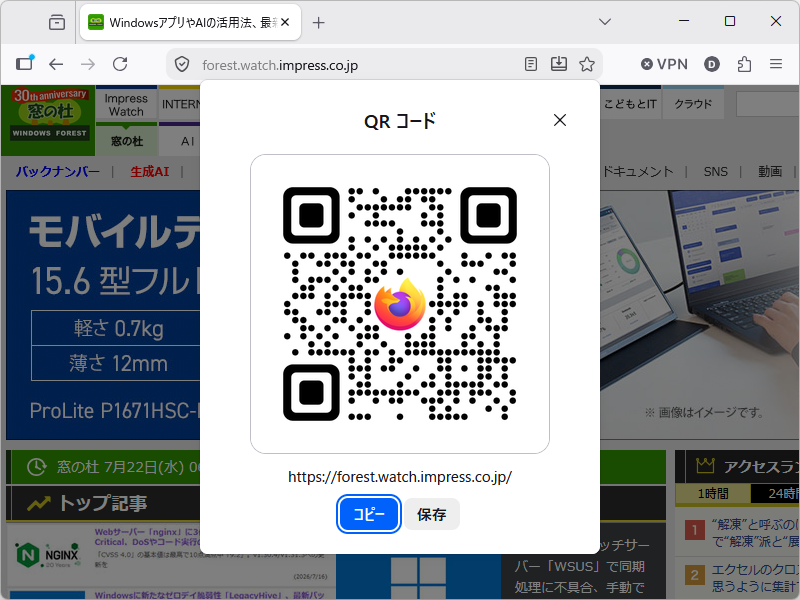Copy the QR code with コピー button
The width and height of the screenshot is (800, 600).
368,514
